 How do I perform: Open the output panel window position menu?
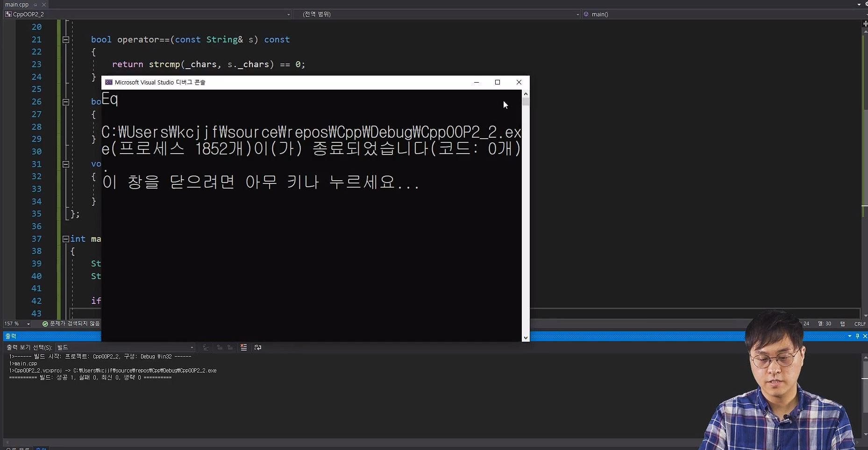[x=850, y=336]
